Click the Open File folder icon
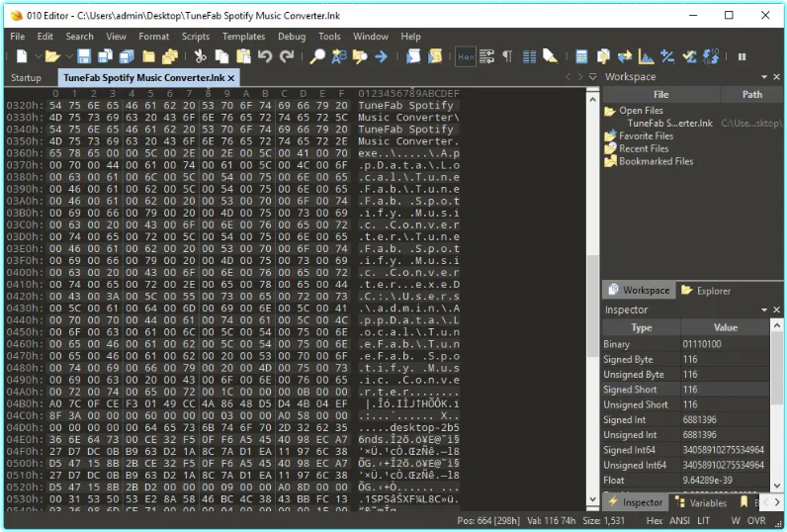The height and width of the screenshot is (532, 787). [x=52, y=56]
